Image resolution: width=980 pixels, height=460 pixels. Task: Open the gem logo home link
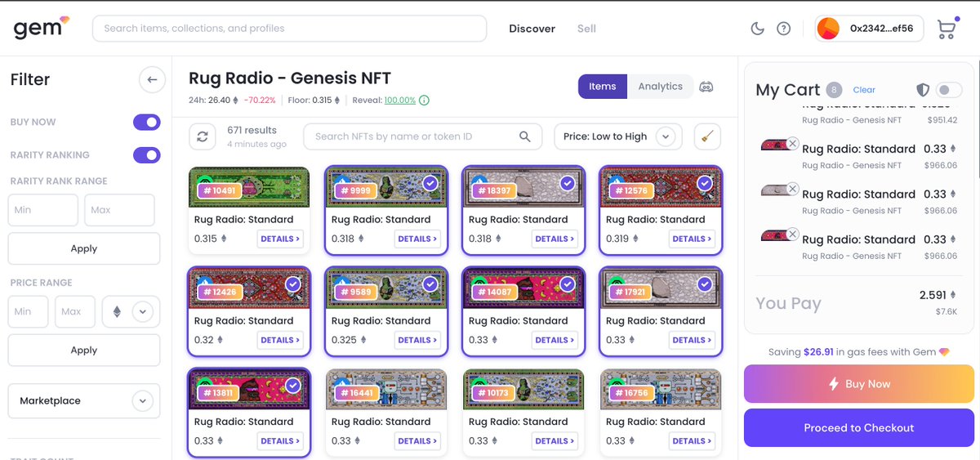41,28
